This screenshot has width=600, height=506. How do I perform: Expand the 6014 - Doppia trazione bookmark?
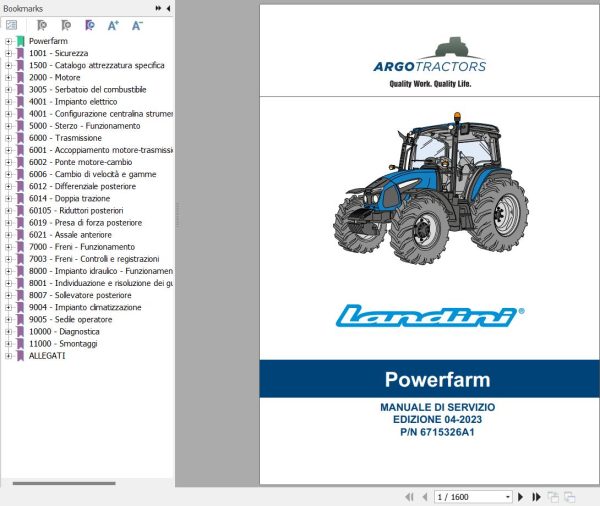8,198
